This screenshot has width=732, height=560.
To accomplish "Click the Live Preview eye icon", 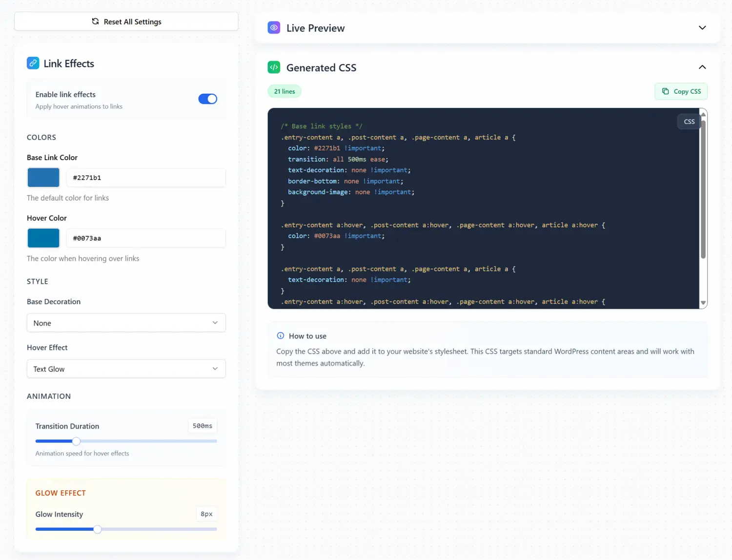I will tap(274, 28).
